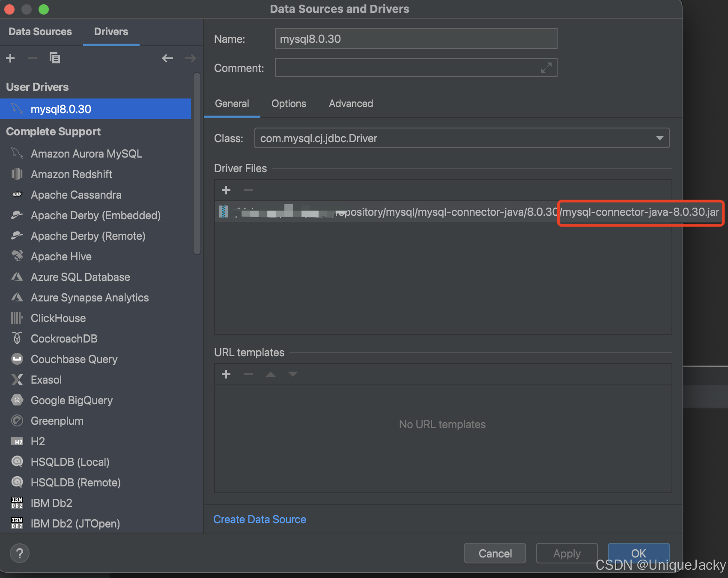Click the Apache Cassandra eye icon
This screenshot has height=578, width=728.
17,194
